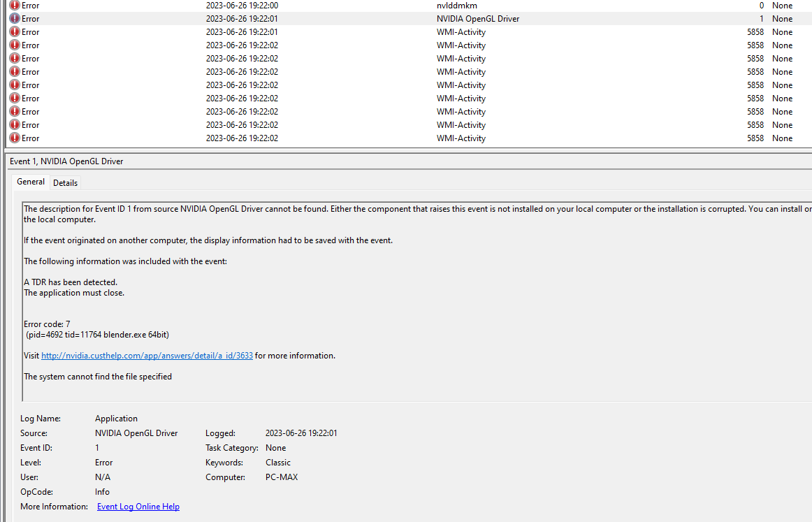Open the nvidia.custhelp.com support link

[147, 356]
